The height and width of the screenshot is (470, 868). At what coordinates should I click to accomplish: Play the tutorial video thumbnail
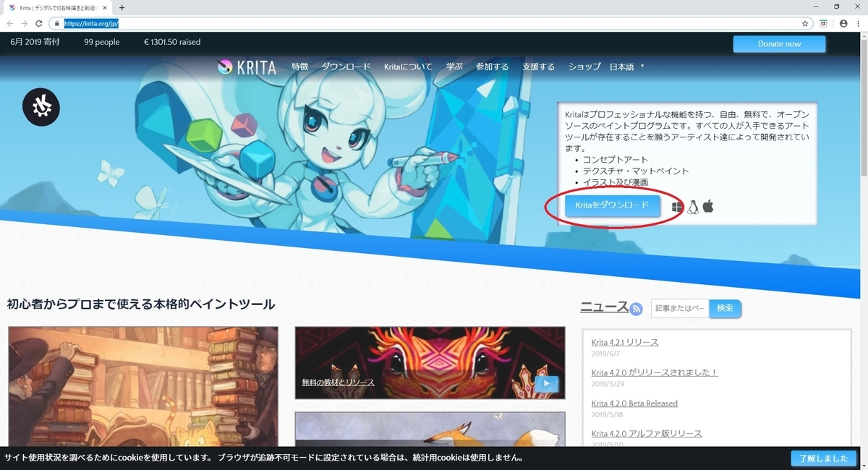pyautogui.click(x=548, y=384)
